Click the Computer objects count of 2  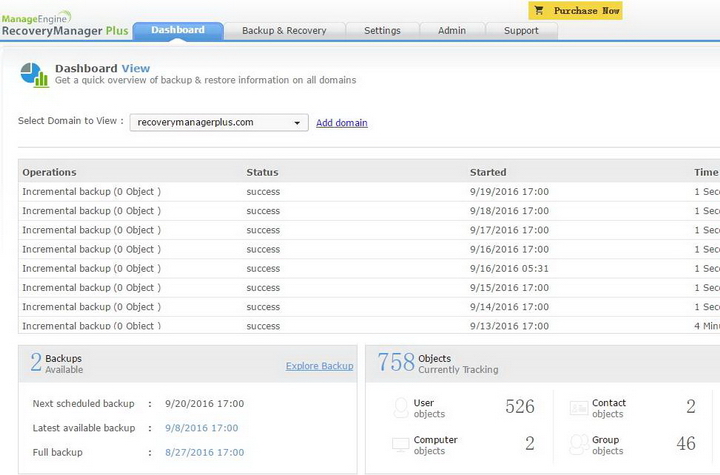pos(529,443)
